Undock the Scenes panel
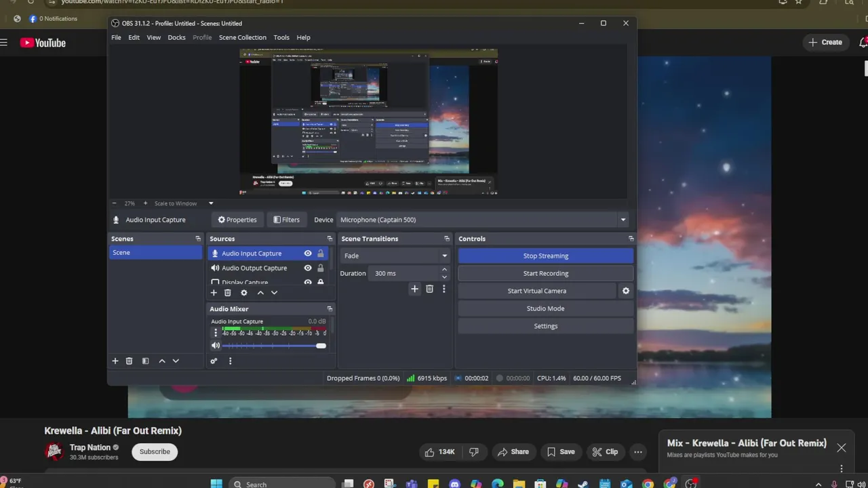Viewport: 868px width, 488px height. click(198, 239)
